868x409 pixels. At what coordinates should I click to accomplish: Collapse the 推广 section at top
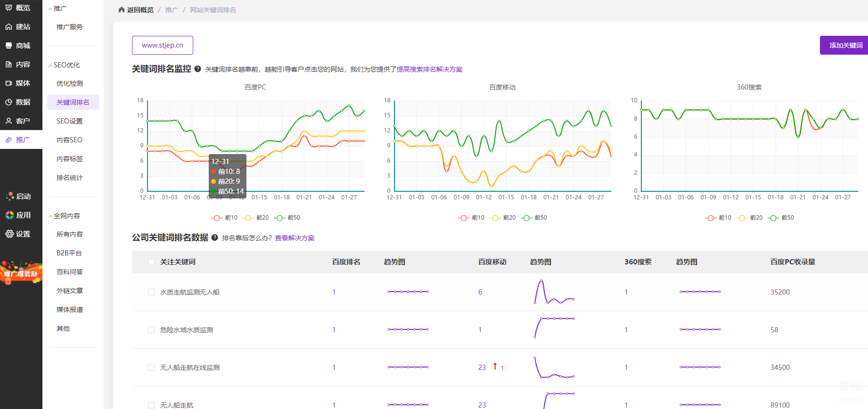(50, 9)
